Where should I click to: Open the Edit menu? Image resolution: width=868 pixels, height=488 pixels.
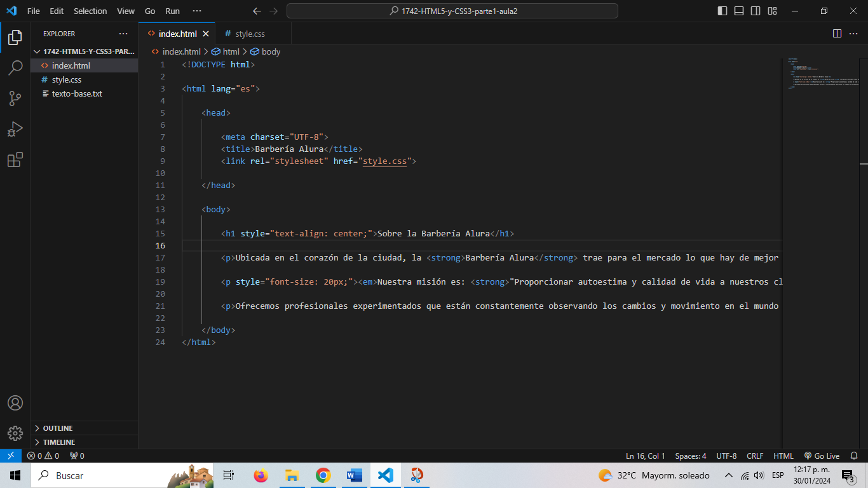pos(57,11)
